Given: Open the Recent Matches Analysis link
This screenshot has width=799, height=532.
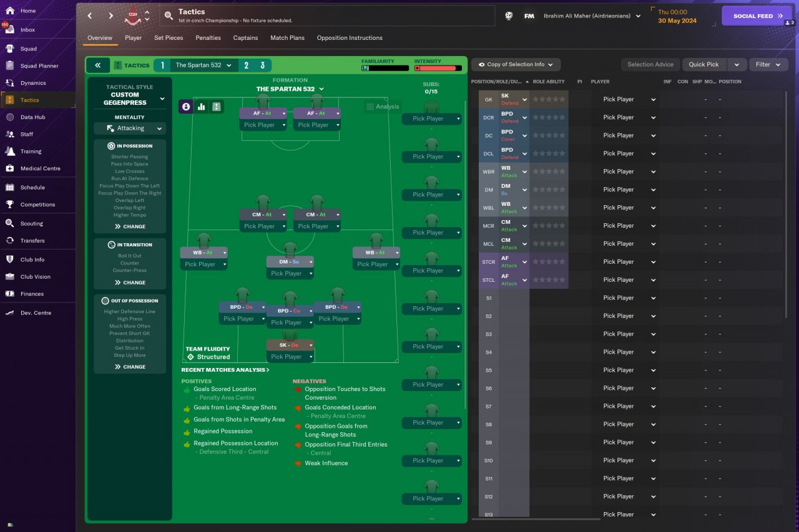Looking at the screenshot, I should pos(225,370).
